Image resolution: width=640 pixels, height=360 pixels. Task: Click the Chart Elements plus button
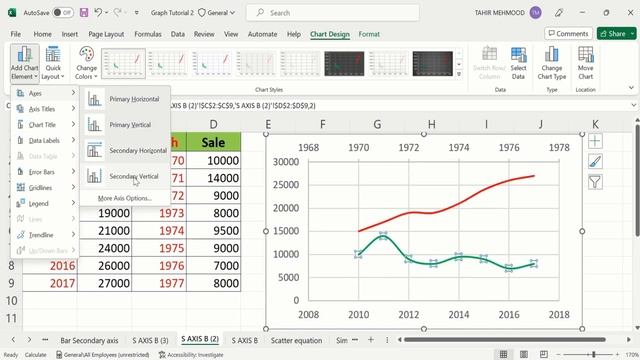click(x=595, y=141)
